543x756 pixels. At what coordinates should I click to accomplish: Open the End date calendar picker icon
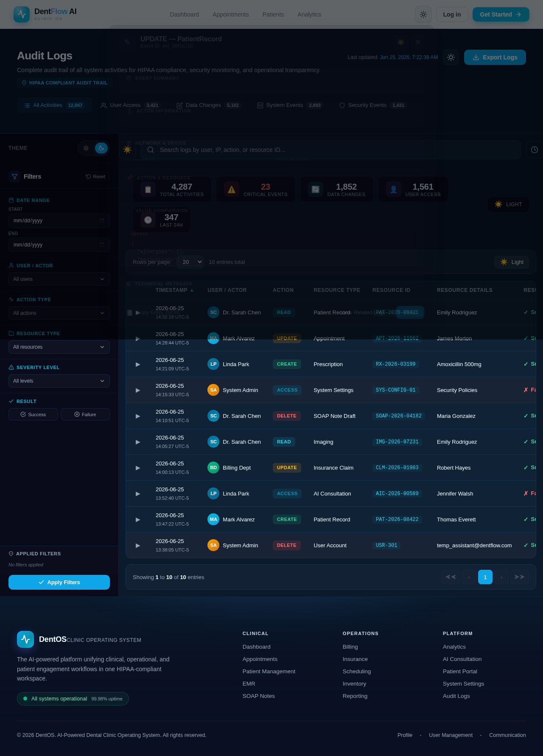point(102,245)
